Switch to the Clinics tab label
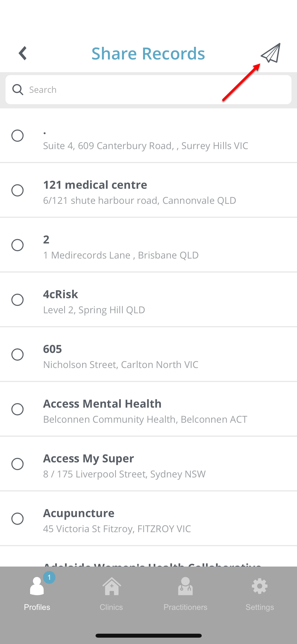 tap(111, 607)
